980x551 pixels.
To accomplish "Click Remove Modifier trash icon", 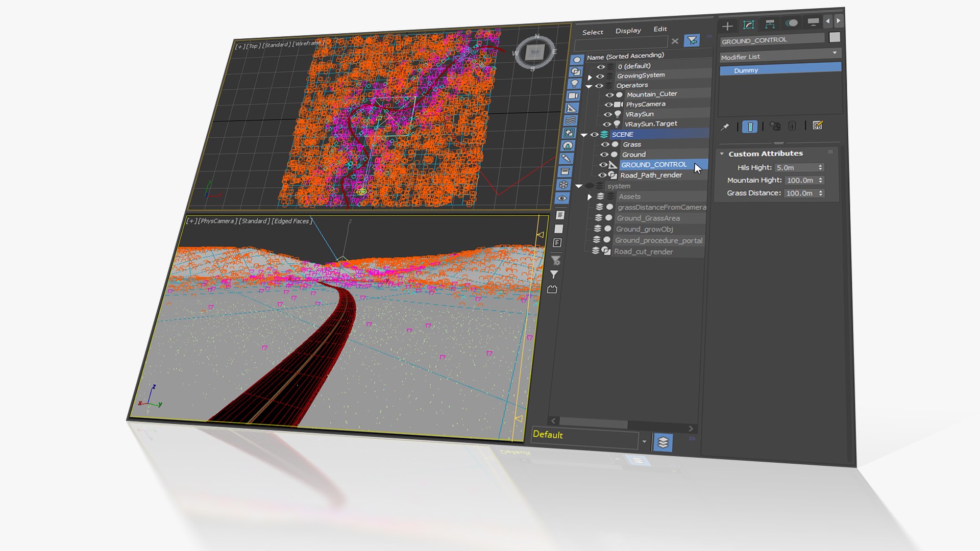I will pyautogui.click(x=792, y=126).
